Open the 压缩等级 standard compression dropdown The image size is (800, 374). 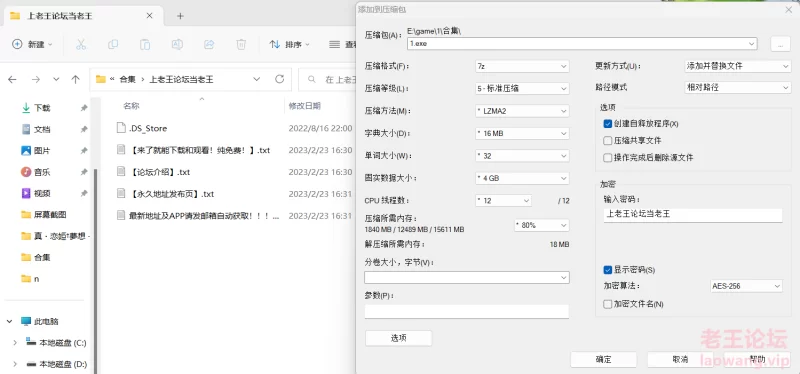pyautogui.click(x=522, y=88)
